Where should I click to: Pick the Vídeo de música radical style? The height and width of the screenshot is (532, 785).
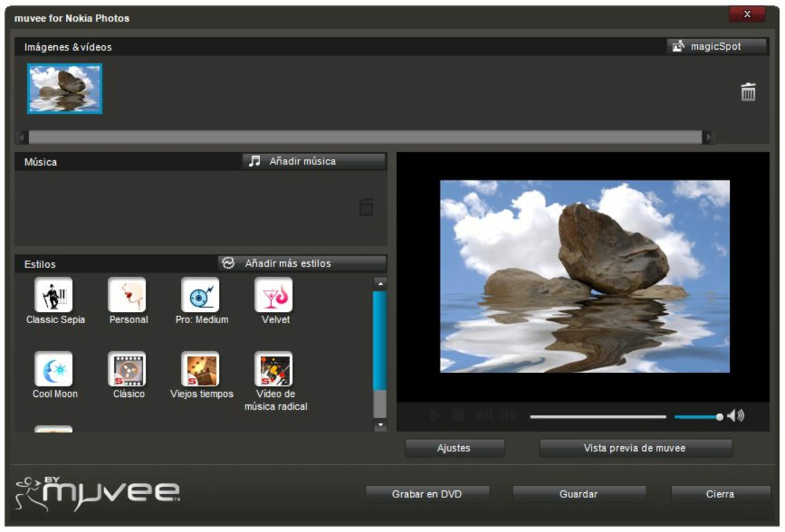pyautogui.click(x=274, y=369)
